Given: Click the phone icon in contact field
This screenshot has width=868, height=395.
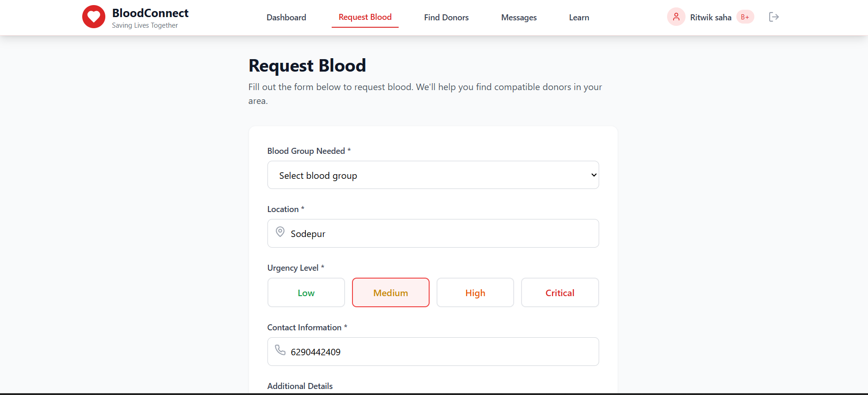Looking at the screenshot, I should coord(280,351).
